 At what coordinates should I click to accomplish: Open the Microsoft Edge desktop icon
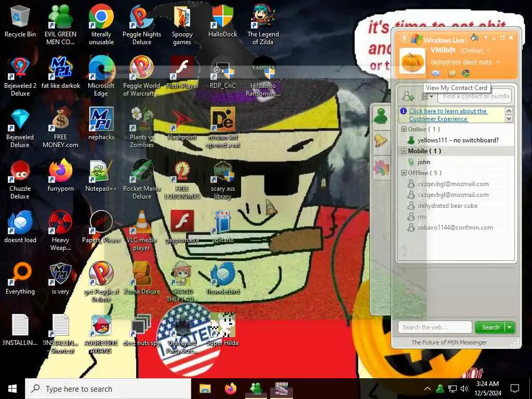[101, 76]
